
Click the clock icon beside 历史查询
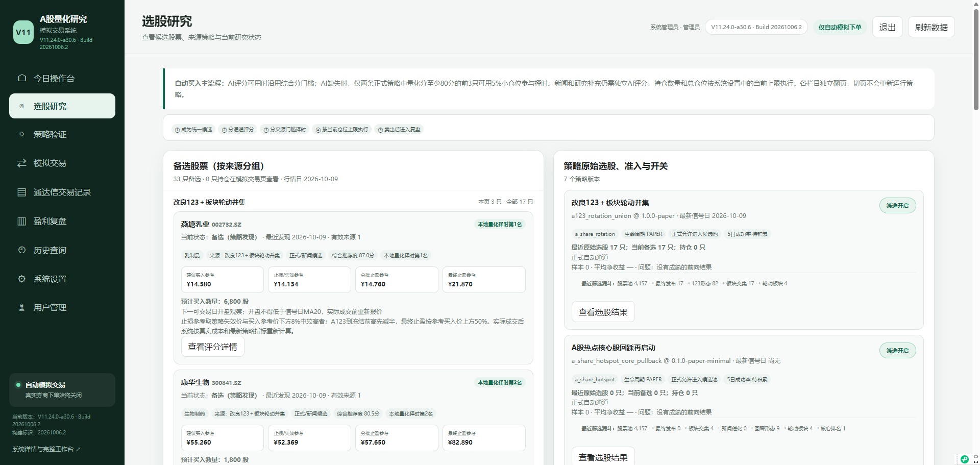pos(22,250)
